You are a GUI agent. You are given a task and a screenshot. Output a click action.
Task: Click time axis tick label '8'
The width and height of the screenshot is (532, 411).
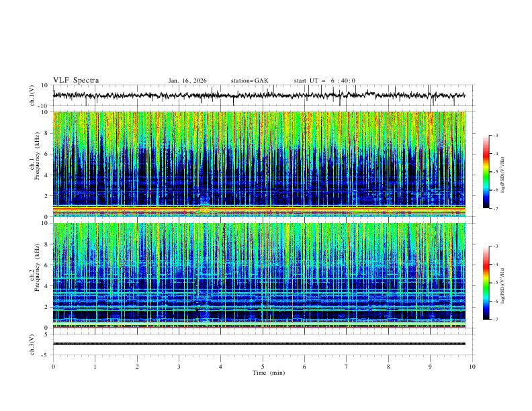pos(388,367)
